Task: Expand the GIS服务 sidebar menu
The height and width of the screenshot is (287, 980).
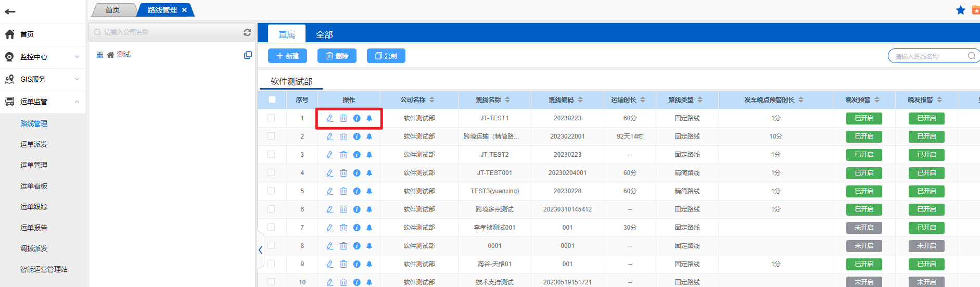Action: [x=43, y=79]
